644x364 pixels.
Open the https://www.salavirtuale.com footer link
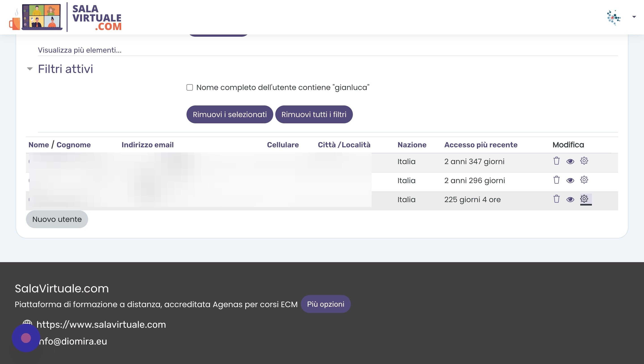[101, 324]
